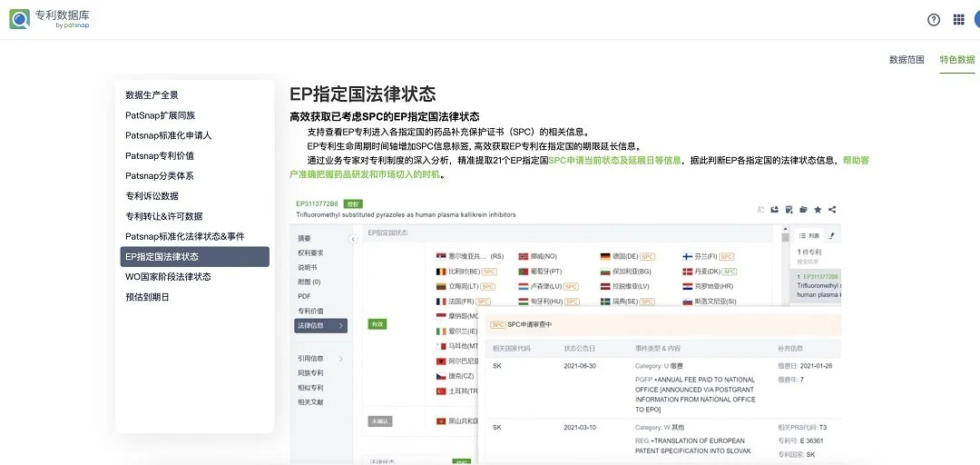Collapse the patent detail side menu arrow
Screen dimensions: 980x465
pyautogui.click(x=353, y=239)
